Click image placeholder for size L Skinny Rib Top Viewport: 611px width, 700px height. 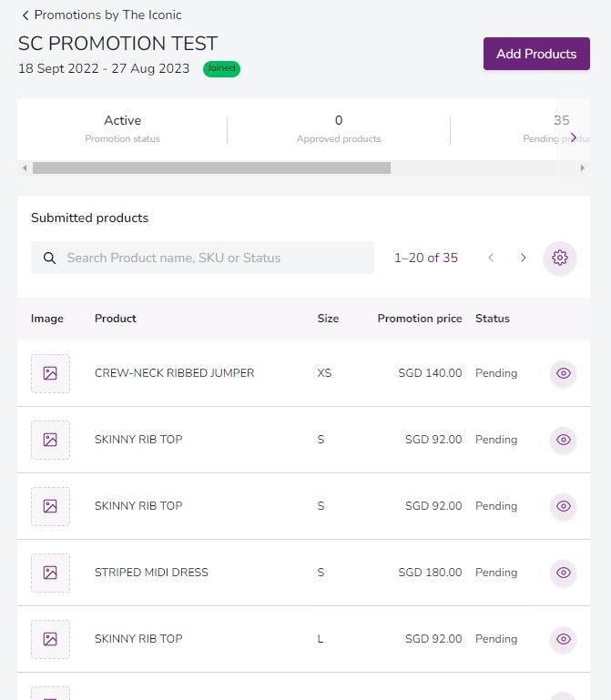(50, 639)
